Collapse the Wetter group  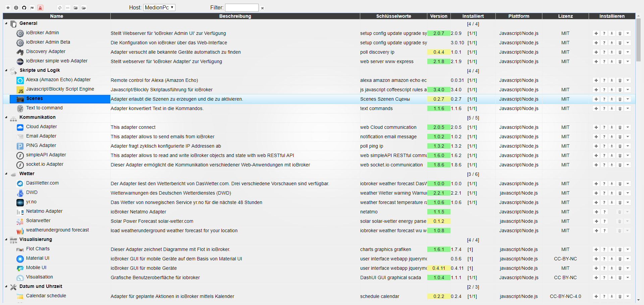click(6, 174)
